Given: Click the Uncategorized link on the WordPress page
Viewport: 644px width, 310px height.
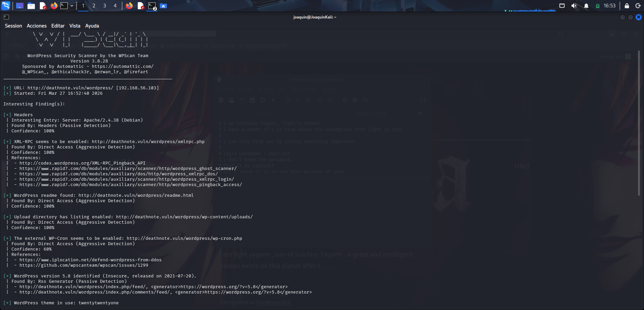Looking at the screenshot, I should 273,302.
